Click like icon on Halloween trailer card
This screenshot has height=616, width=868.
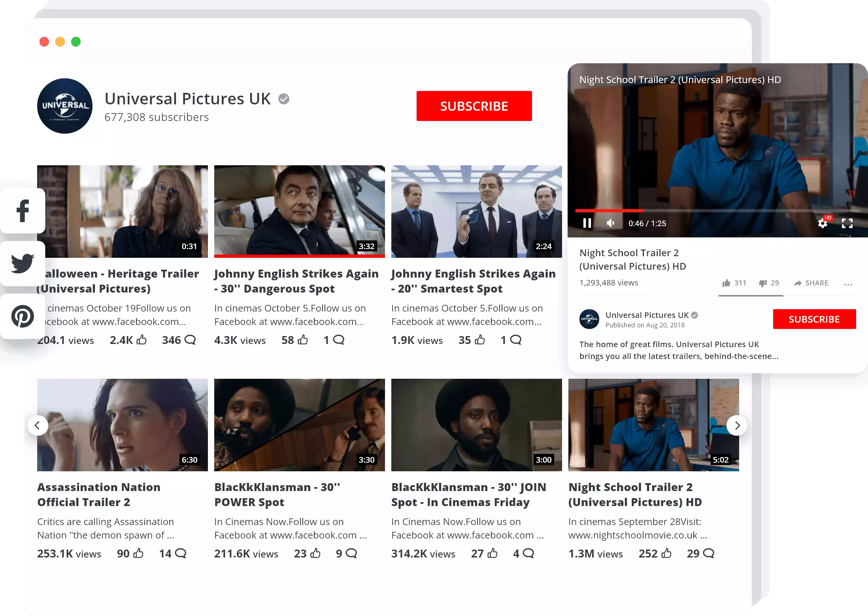point(142,340)
